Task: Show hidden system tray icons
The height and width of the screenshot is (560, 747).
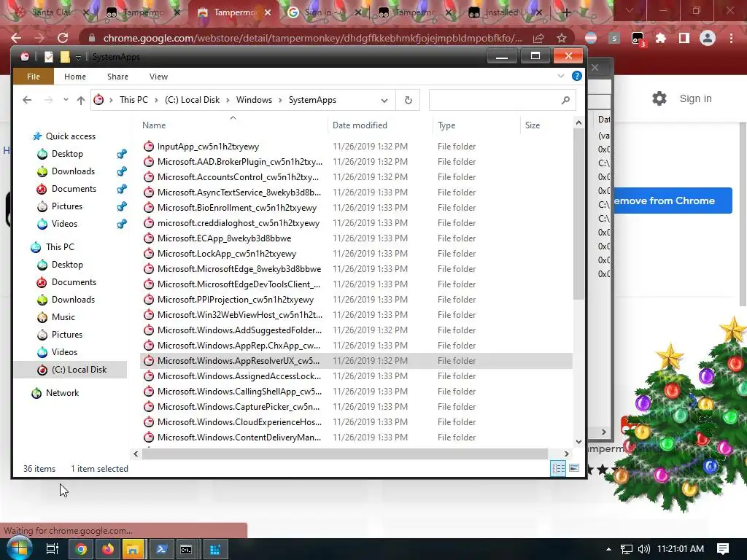Action: click(x=608, y=549)
